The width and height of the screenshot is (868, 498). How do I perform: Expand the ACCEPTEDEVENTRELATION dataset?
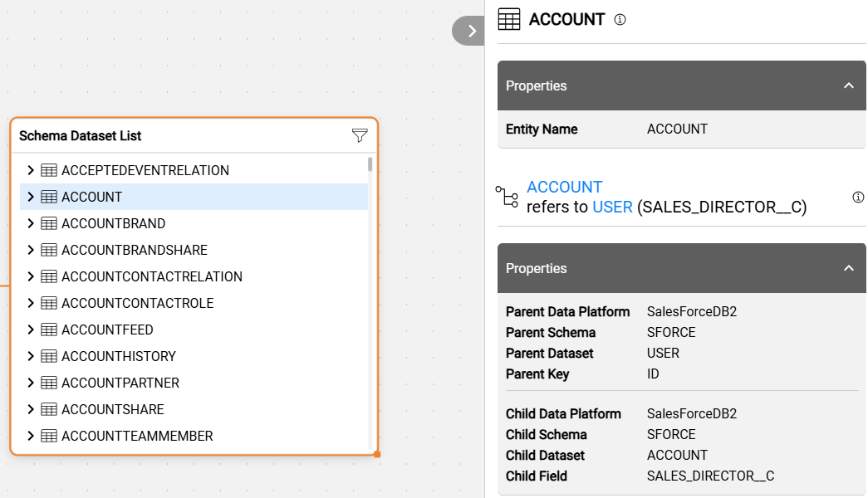coord(31,170)
